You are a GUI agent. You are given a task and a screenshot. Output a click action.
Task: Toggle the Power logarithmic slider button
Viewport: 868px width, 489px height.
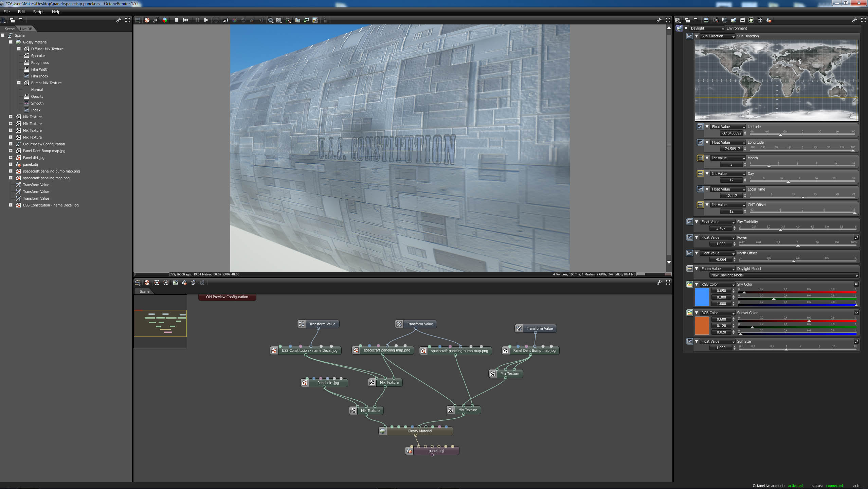tap(856, 237)
